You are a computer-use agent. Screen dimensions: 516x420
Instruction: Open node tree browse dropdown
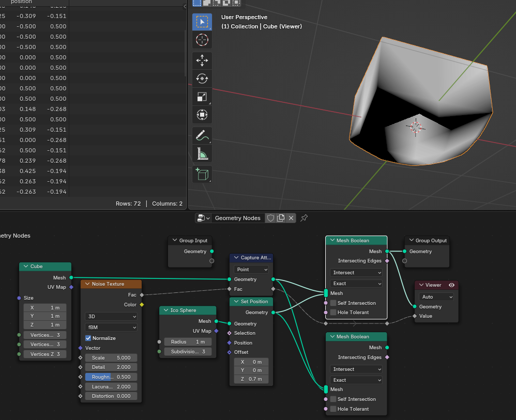pyautogui.click(x=203, y=218)
